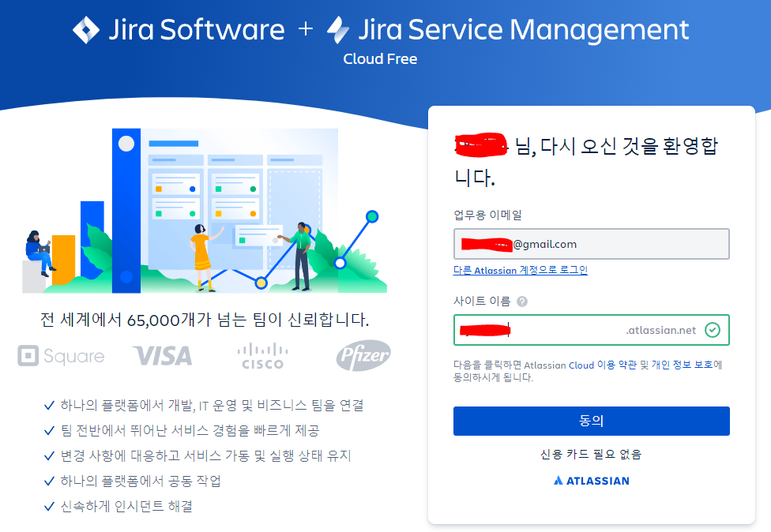The height and width of the screenshot is (532, 771).
Task: Click the 업무용 이메일 input field
Action: [x=591, y=244]
